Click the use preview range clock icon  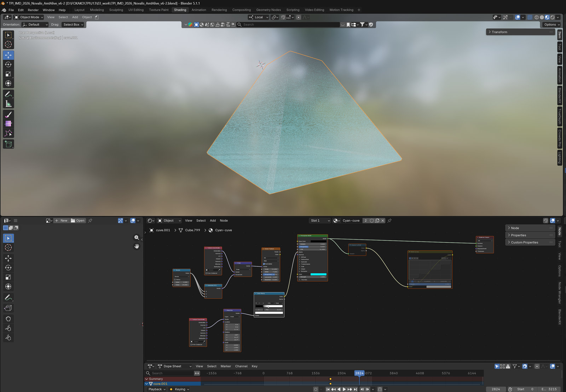point(510,389)
